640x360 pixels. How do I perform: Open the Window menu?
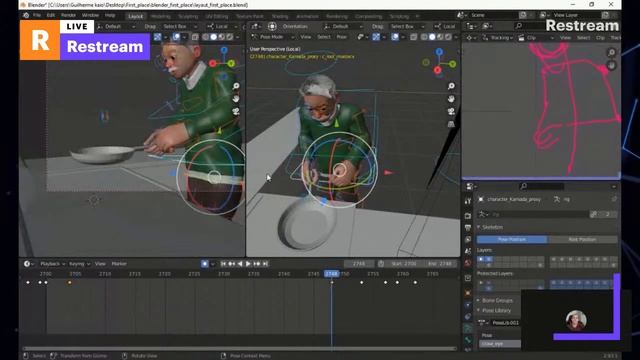[x=90, y=16]
